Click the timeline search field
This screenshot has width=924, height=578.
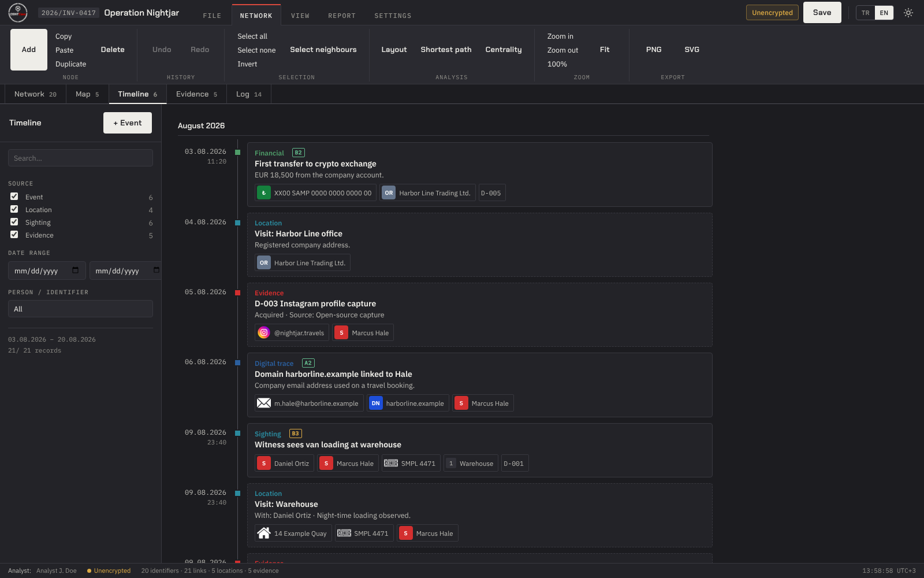80,158
